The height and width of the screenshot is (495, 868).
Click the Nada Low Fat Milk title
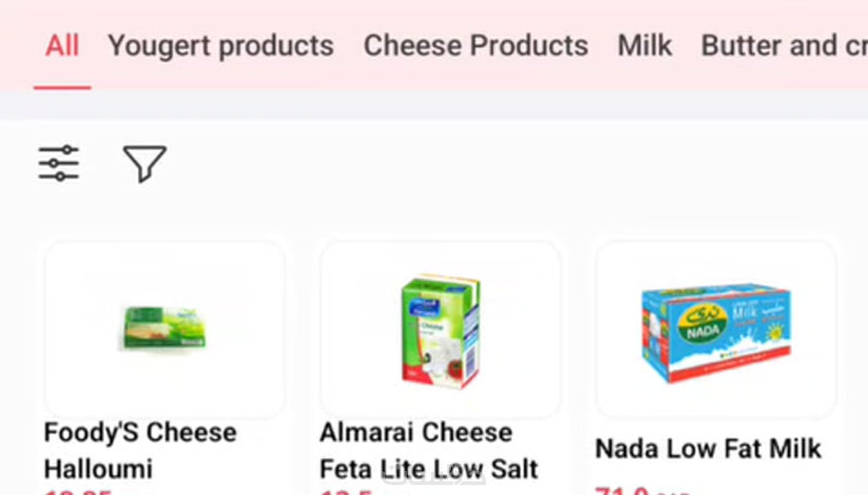click(x=708, y=449)
